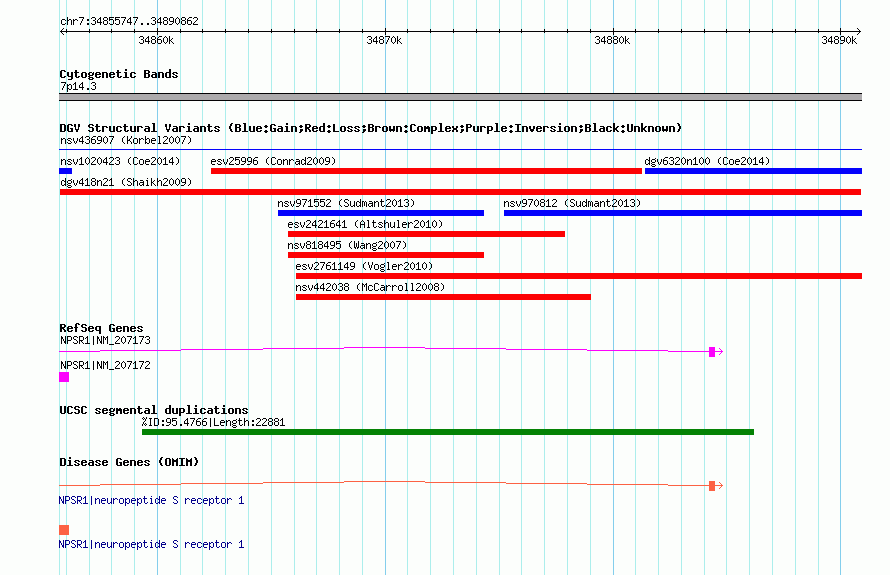Click the UCSC segmental duplications track title

click(x=154, y=410)
